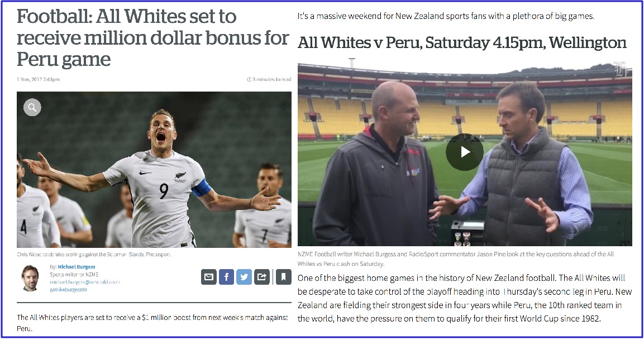Click the NZME Football writer video caption
Image resolution: width=644 pixels, height=340 pixels.
tap(455, 258)
